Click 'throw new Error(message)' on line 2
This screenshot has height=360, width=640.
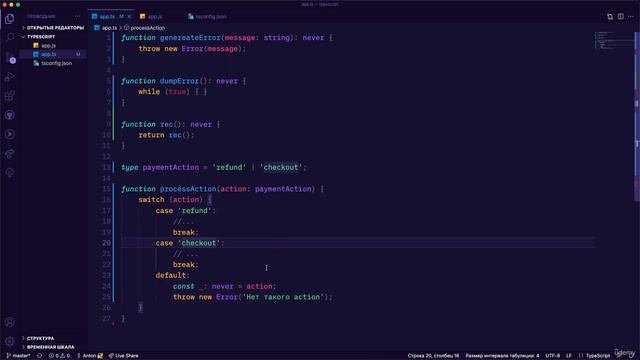(192, 49)
